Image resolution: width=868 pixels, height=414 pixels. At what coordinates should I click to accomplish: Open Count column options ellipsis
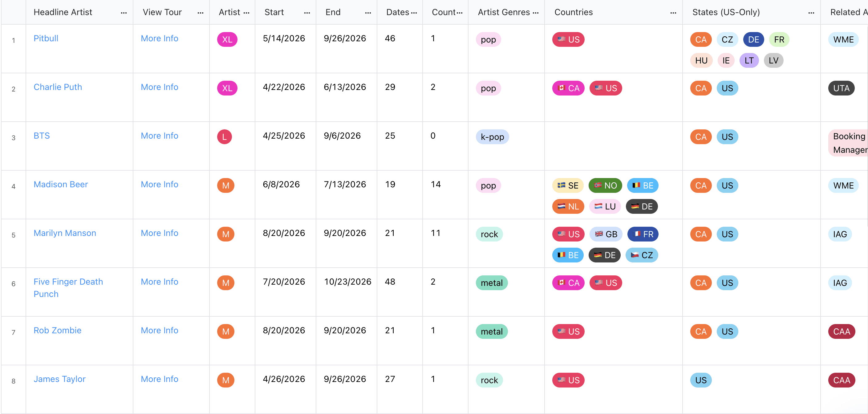[x=459, y=13]
